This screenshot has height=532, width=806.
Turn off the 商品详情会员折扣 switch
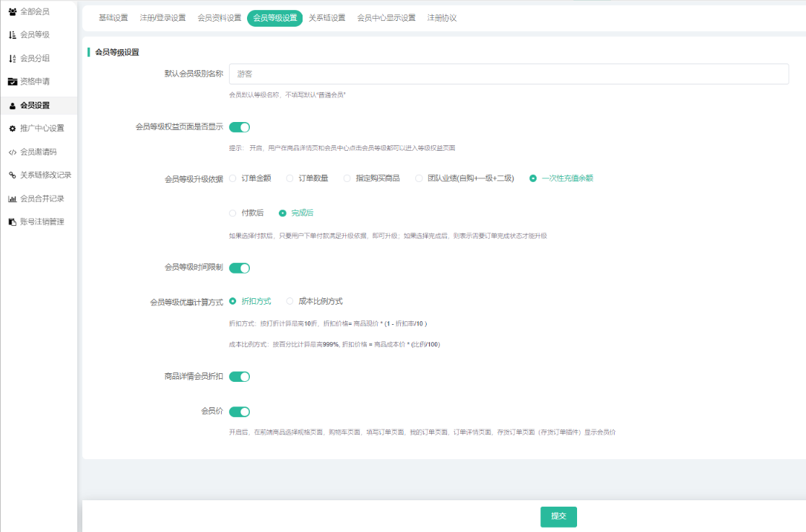click(x=239, y=376)
